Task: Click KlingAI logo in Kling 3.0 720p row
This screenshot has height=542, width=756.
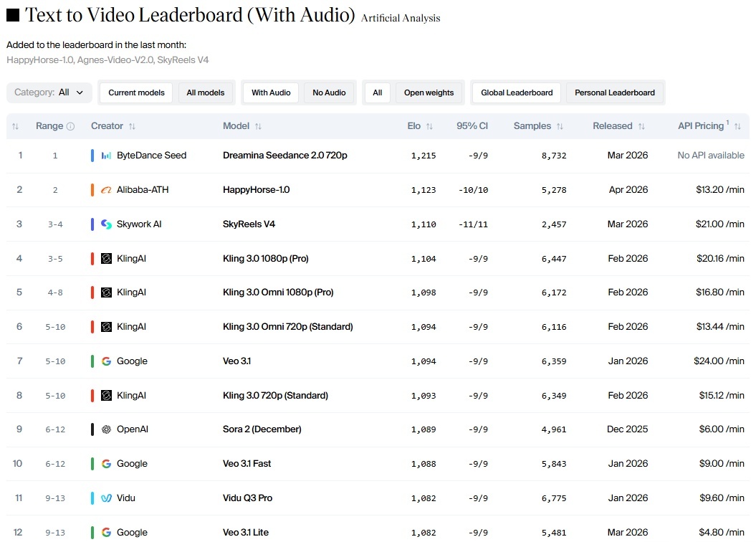Action: coord(106,396)
